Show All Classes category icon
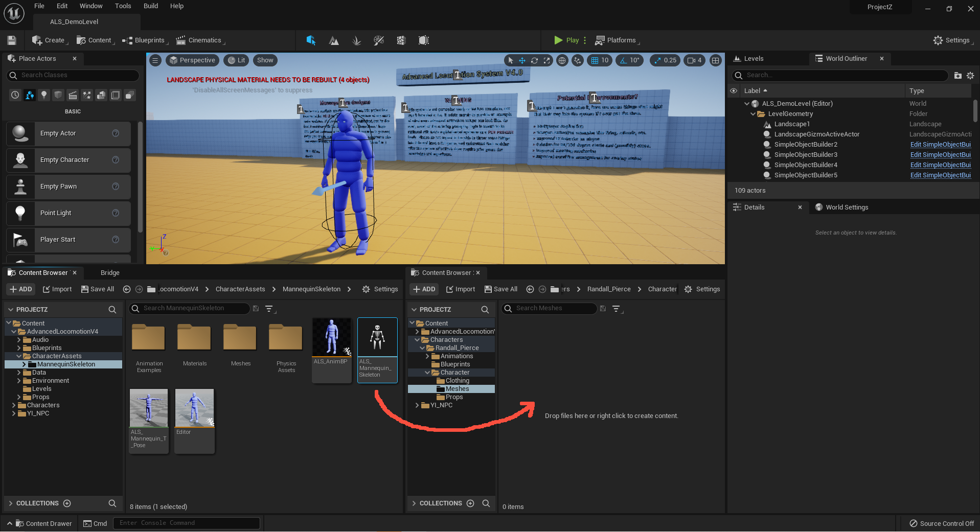 (130, 95)
